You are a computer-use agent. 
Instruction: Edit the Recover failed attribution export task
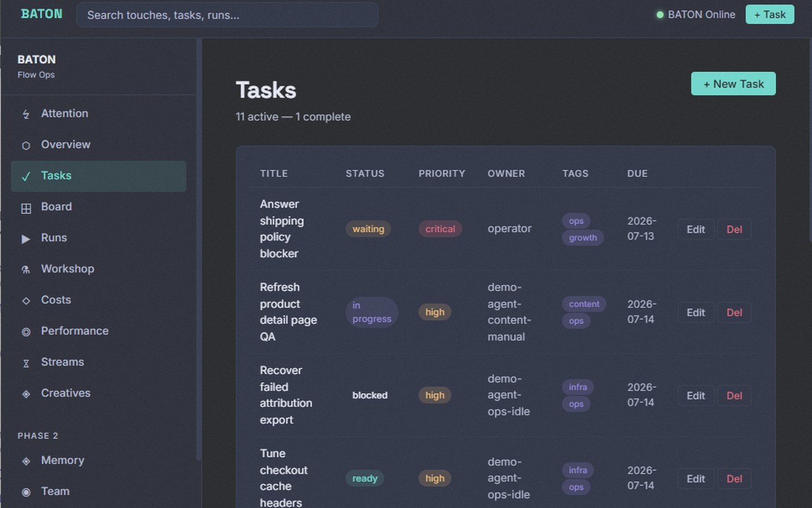tap(696, 396)
